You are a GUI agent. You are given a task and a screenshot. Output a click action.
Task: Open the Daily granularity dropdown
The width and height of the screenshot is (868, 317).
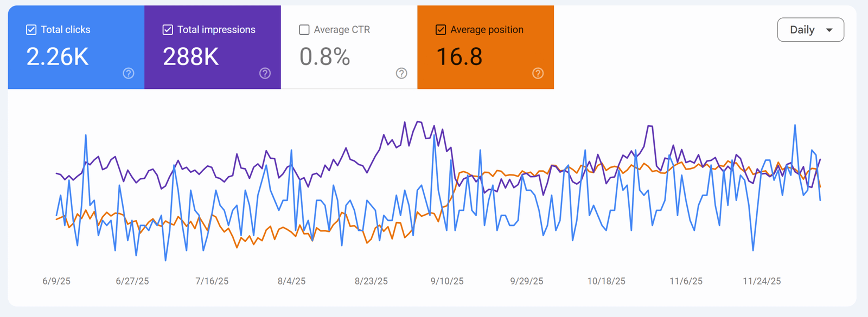[x=810, y=30]
